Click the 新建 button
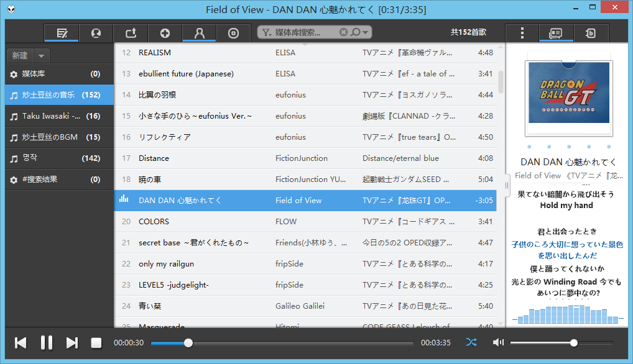 20,55
